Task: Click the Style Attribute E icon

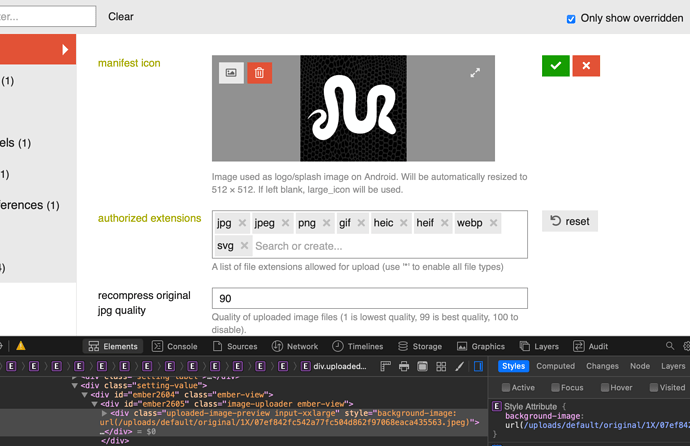Action: click(x=496, y=406)
